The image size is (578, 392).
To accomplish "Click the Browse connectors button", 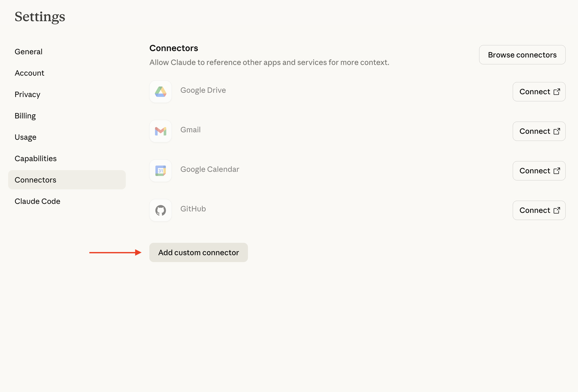I will click(x=522, y=55).
